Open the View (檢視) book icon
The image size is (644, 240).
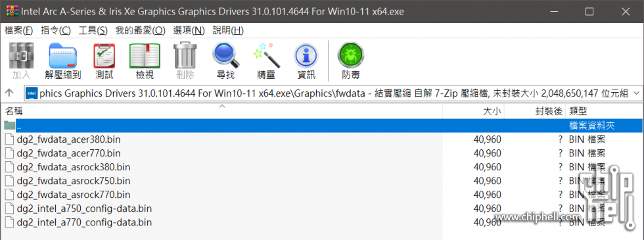click(145, 55)
